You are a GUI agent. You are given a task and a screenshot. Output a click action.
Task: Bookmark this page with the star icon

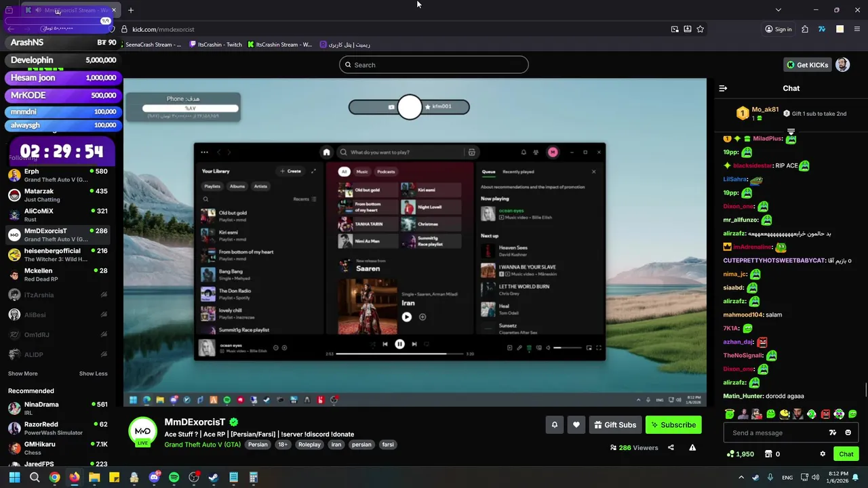700,29
